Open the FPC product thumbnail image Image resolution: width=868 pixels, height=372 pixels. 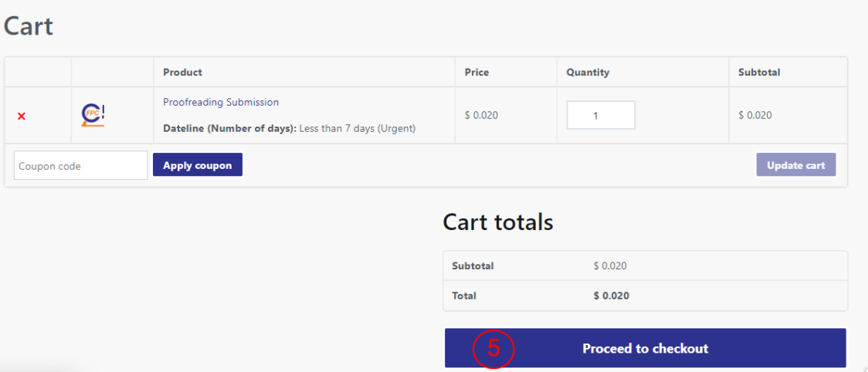93,115
